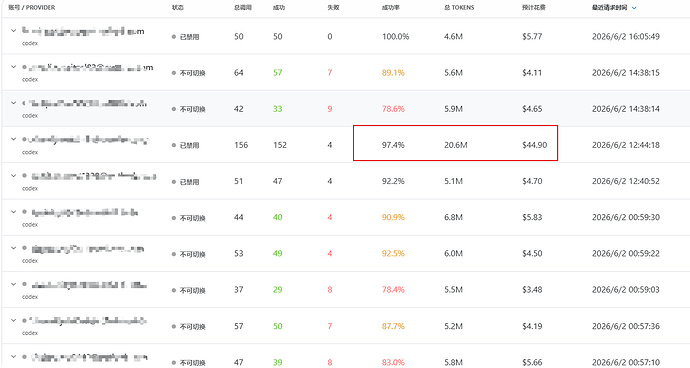
Task: Click the 2026/6/2 12:44:18 timestamp
Action: pos(626,145)
